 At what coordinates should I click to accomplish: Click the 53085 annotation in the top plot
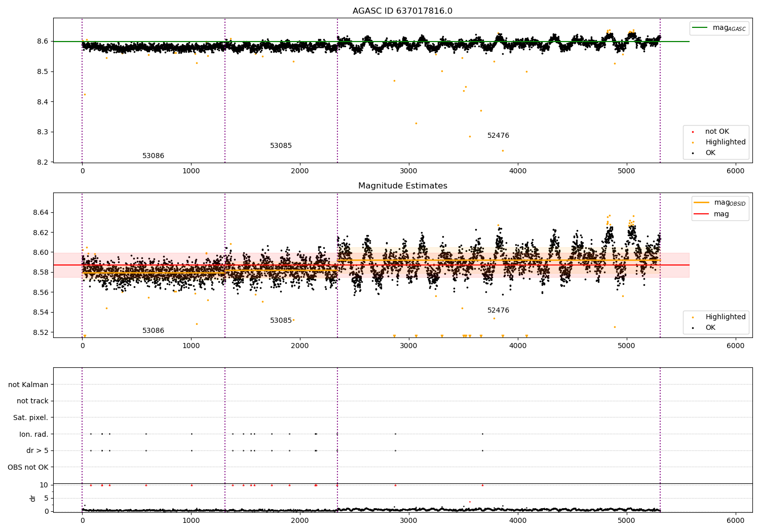tap(281, 146)
